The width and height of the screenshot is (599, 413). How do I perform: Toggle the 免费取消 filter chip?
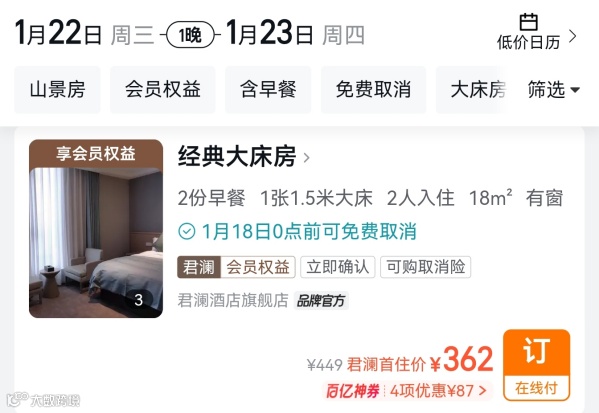373,90
